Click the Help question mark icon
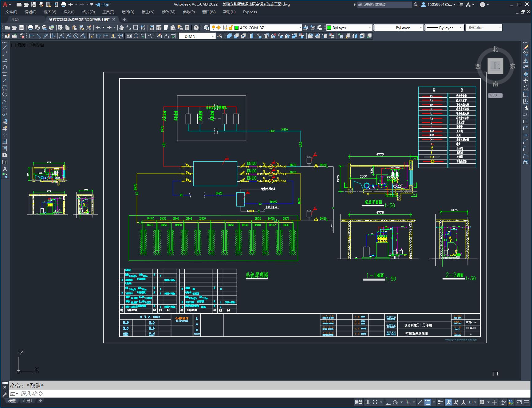Viewport: 532px width, 408px height. [196, 28]
